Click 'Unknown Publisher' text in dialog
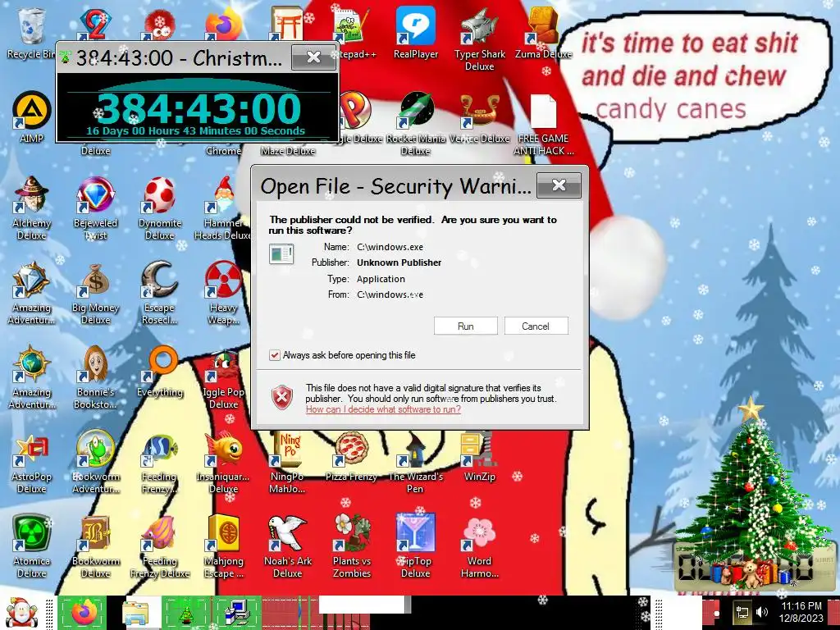 click(x=399, y=262)
